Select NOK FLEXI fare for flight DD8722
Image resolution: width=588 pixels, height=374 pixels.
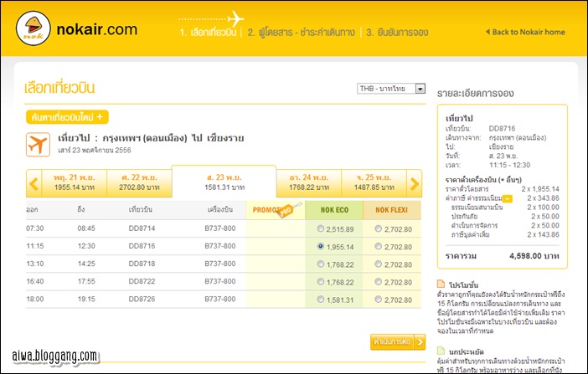tap(378, 281)
